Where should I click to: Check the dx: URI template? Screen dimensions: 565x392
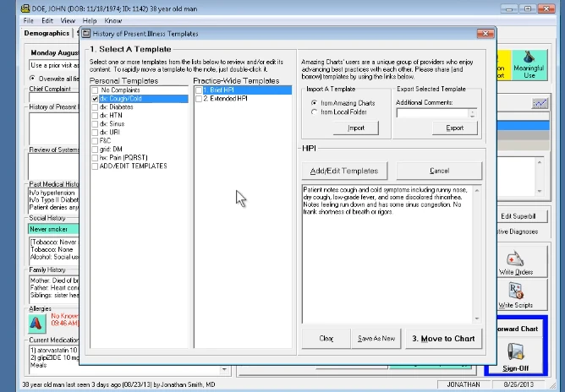pos(95,132)
